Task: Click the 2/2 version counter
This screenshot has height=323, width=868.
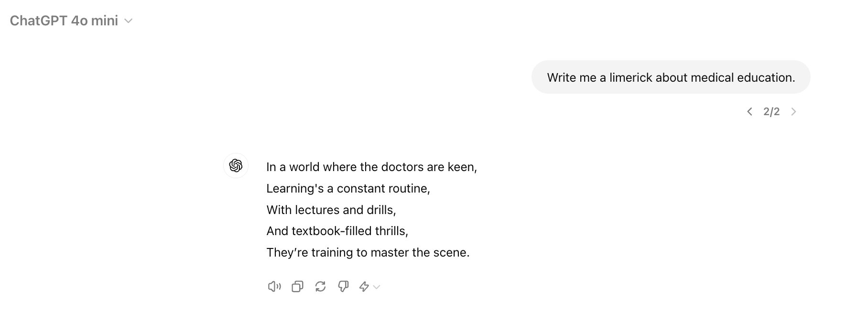Action: pos(771,112)
